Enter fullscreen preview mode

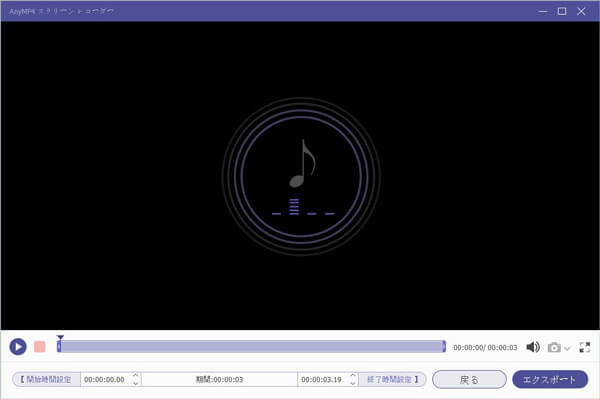coord(585,347)
